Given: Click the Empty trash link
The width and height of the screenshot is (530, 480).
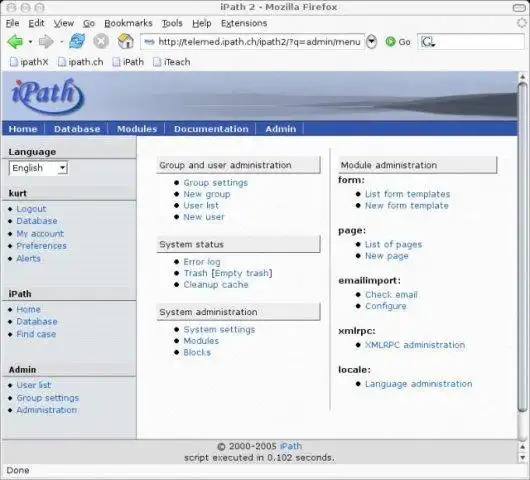Looking at the screenshot, I should pyautogui.click(x=242, y=273).
